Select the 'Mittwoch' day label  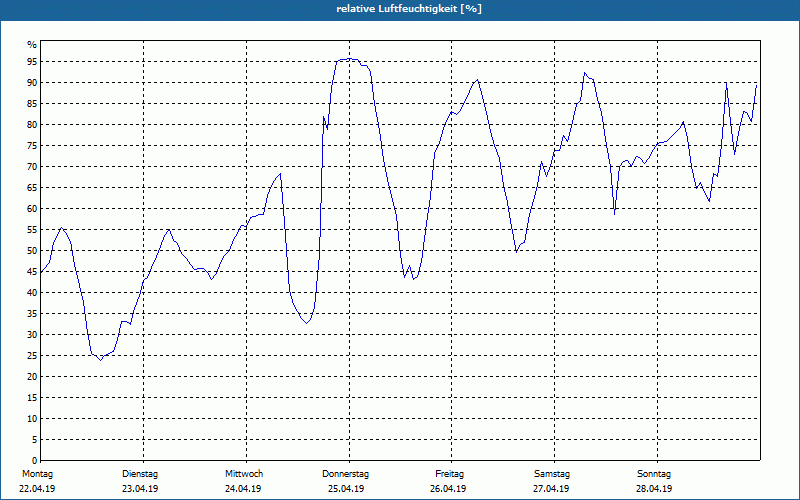coord(244,474)
